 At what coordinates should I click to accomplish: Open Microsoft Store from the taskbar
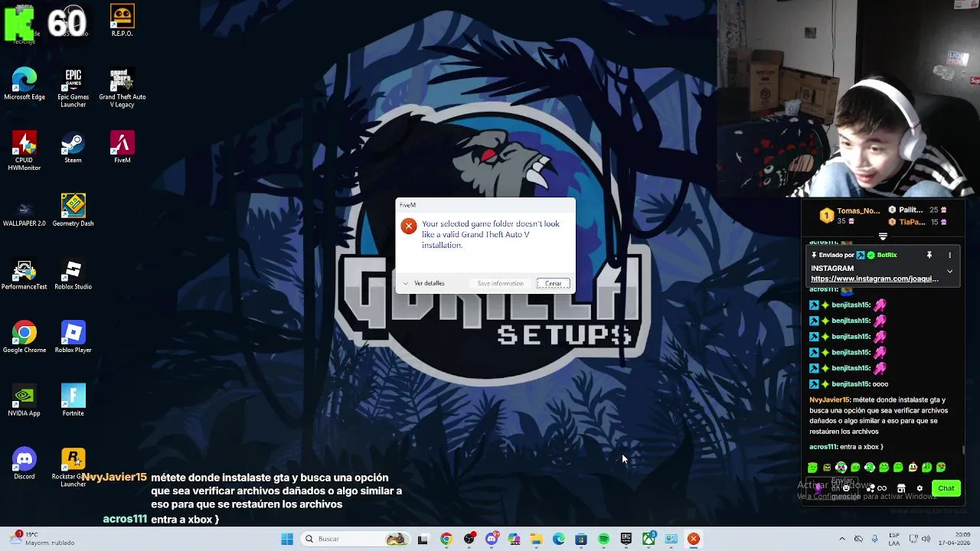coord(581,539)
